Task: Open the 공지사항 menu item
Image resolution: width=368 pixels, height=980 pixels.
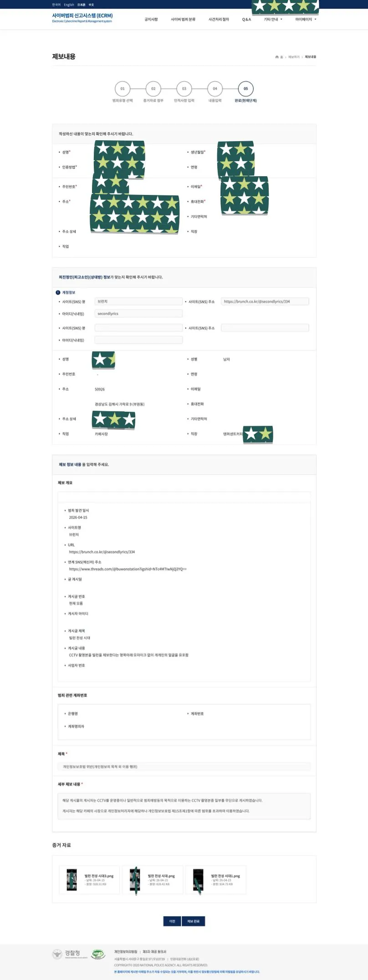Action: pos(151,20)
